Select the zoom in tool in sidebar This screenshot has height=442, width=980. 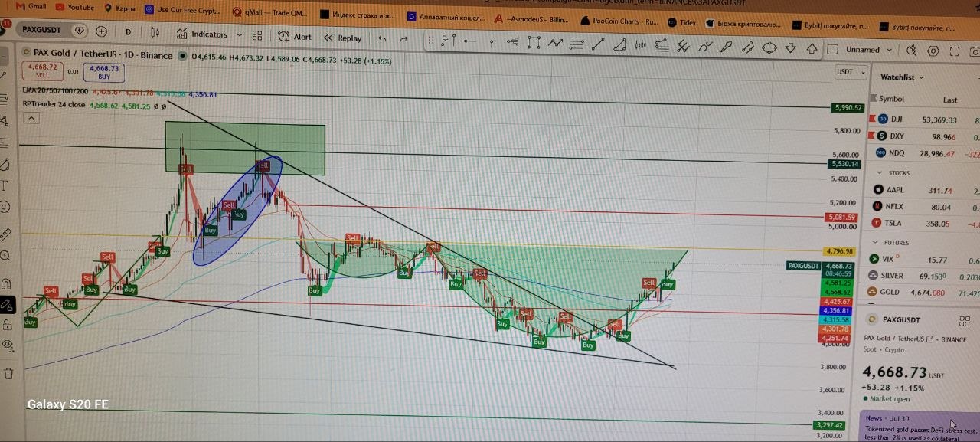(x=6, y=256)
